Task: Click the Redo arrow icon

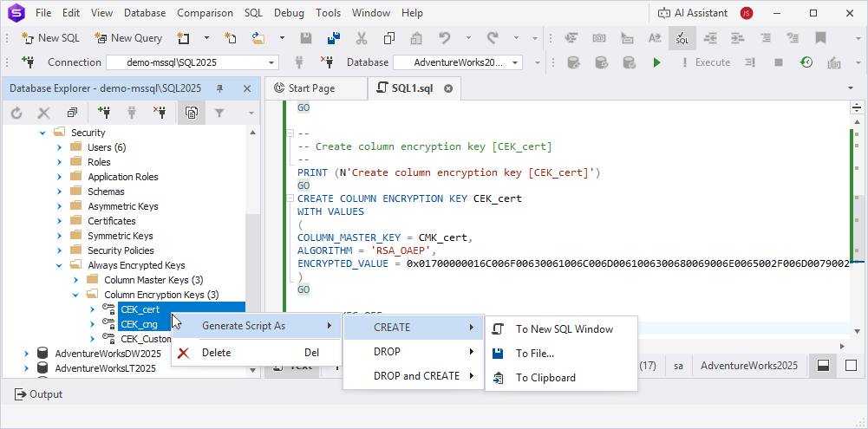Action: (493, 38)
